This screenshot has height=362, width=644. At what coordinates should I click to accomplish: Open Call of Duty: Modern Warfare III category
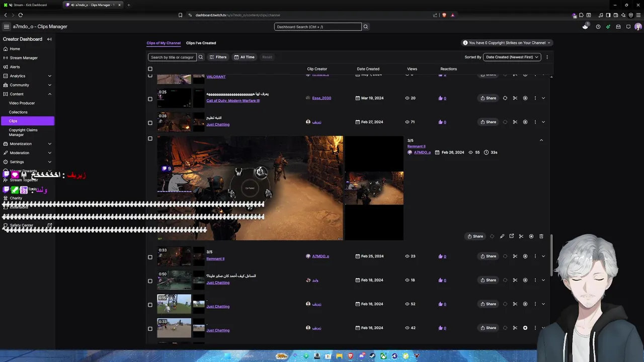tap(233, 101)
